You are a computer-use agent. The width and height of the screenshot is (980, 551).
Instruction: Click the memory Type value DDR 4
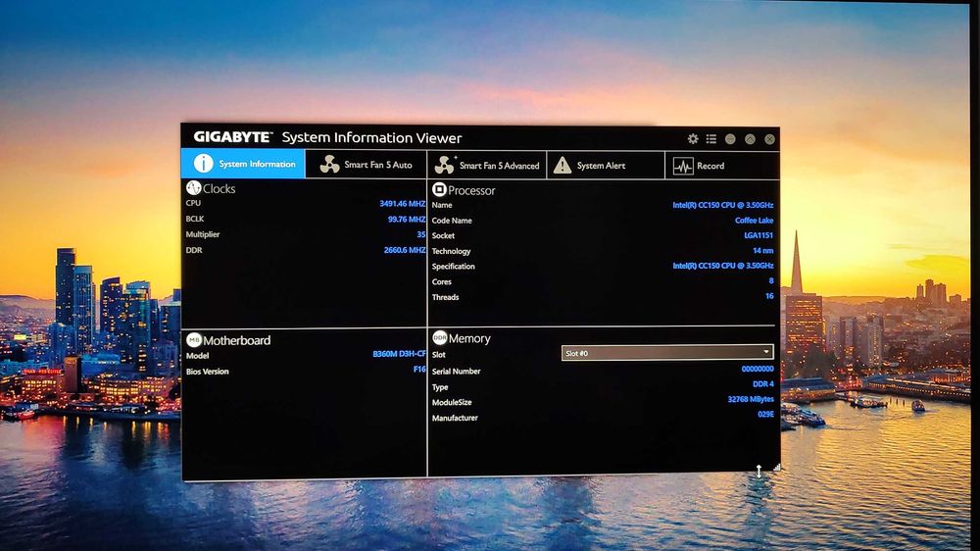762,384
